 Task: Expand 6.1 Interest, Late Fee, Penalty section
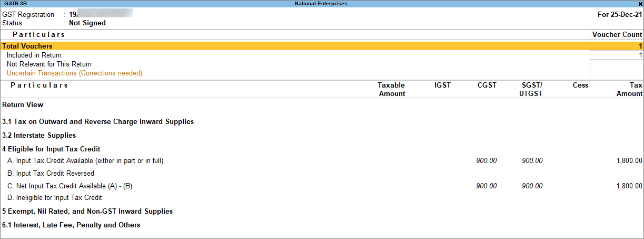tap(71, 225)
